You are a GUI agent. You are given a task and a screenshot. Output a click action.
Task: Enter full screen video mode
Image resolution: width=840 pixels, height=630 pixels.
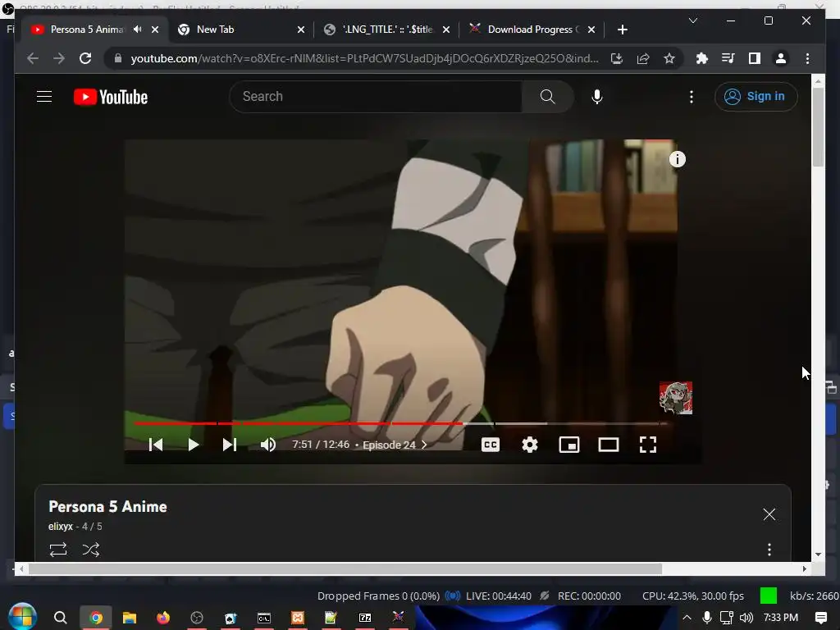pyautogui.click(x=648, y=445)
